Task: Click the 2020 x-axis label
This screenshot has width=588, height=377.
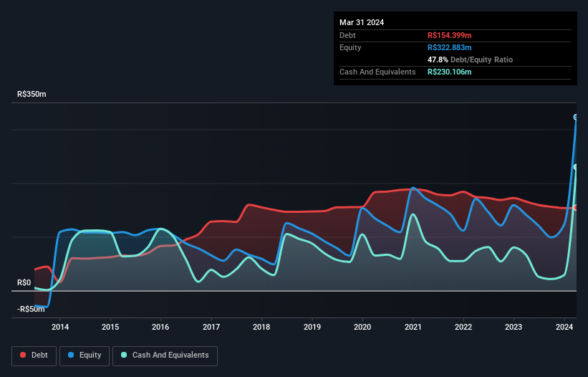Action: pyautogui.click(x=362, y=327)
